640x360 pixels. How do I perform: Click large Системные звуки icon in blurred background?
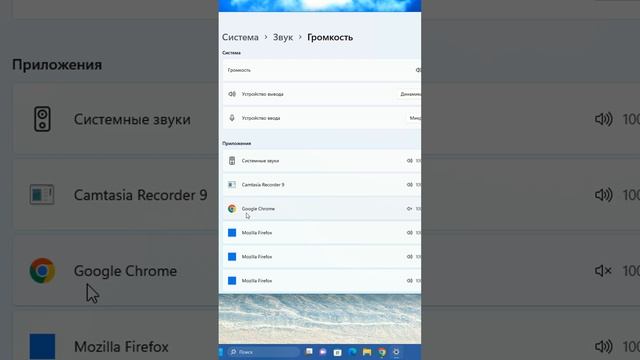(x=42, y=119)
